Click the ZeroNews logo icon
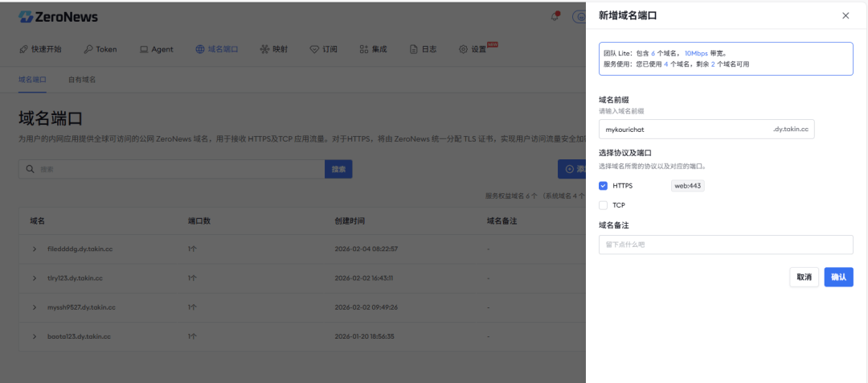Image resolution: width=868 pixels, height=383 pixels. [x=27, y=16]
